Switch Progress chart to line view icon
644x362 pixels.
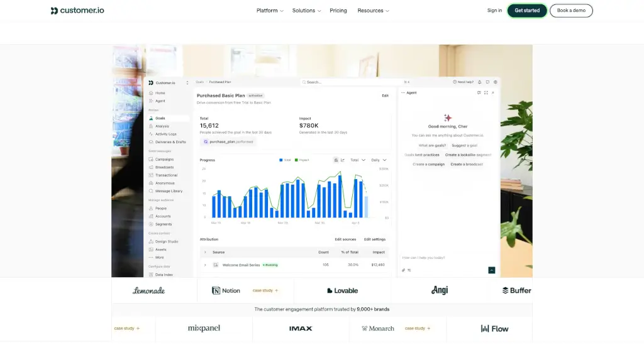coord(343,160)
